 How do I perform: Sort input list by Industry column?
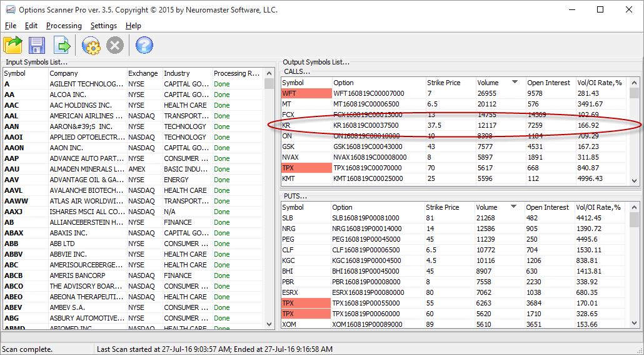coord(188,73)
